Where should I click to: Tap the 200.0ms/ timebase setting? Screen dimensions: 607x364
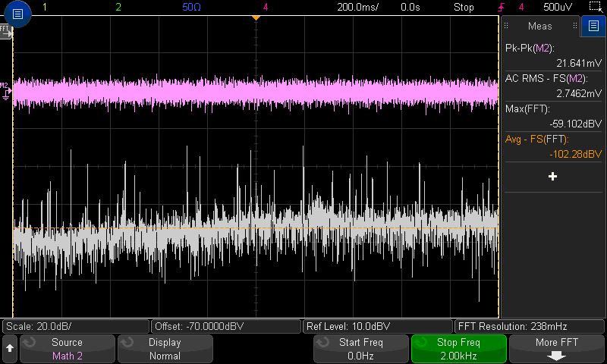[x=357, y=7]
